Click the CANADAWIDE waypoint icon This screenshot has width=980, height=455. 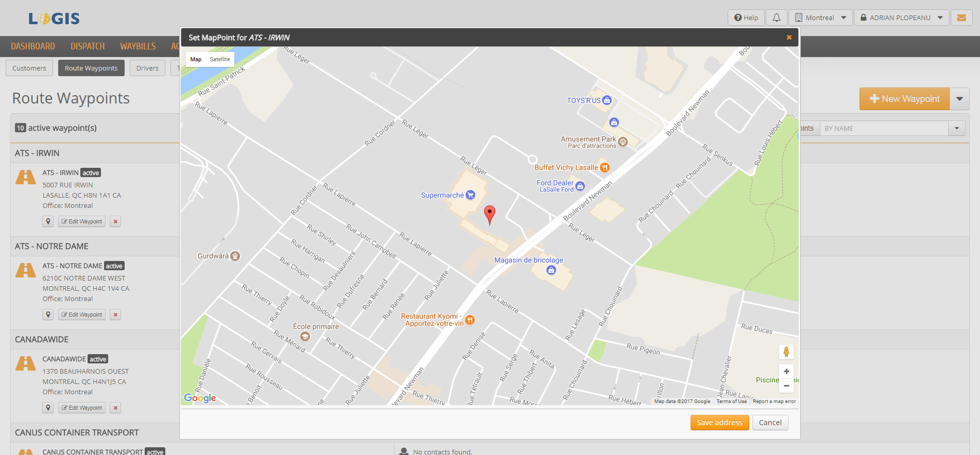tap(26, 363)
